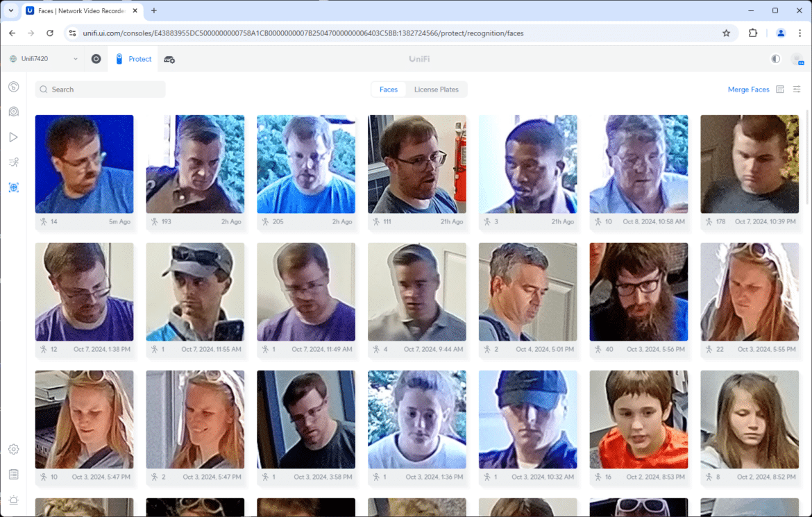
Task: Open face thumbnail dated Oct 7, 2024, 11:55 AM
Action: click(195, 291)
